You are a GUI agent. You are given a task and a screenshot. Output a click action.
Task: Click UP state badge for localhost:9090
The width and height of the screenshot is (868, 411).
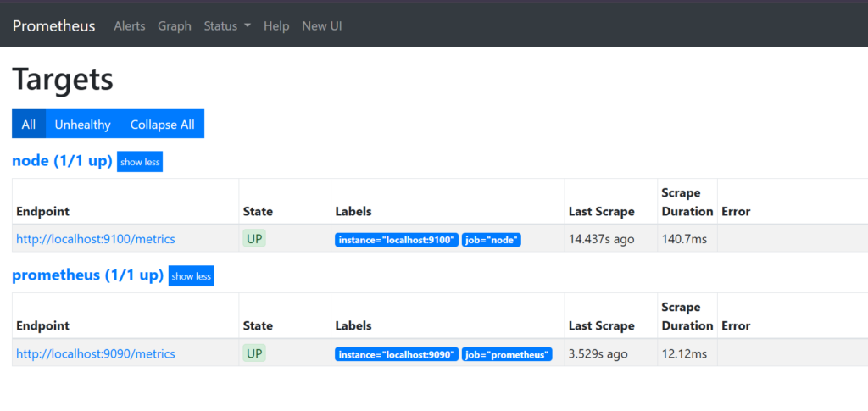[x=254, y=353]
